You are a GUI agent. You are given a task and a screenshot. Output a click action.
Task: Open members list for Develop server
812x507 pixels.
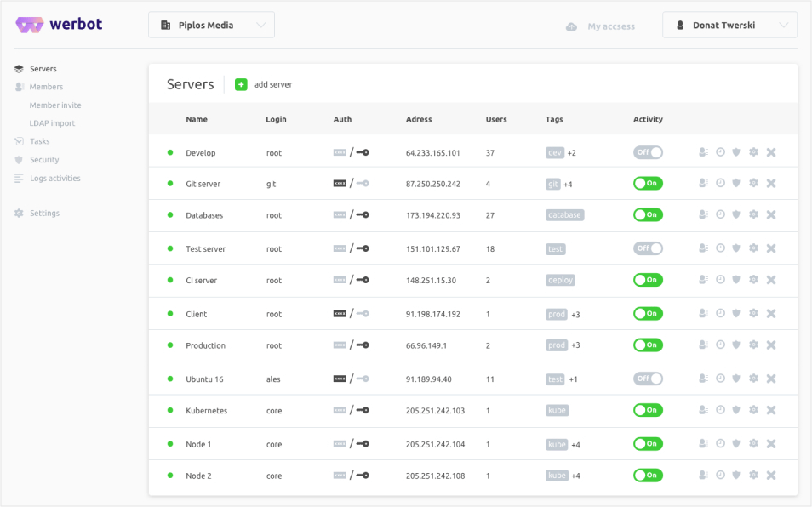[703, 152]
